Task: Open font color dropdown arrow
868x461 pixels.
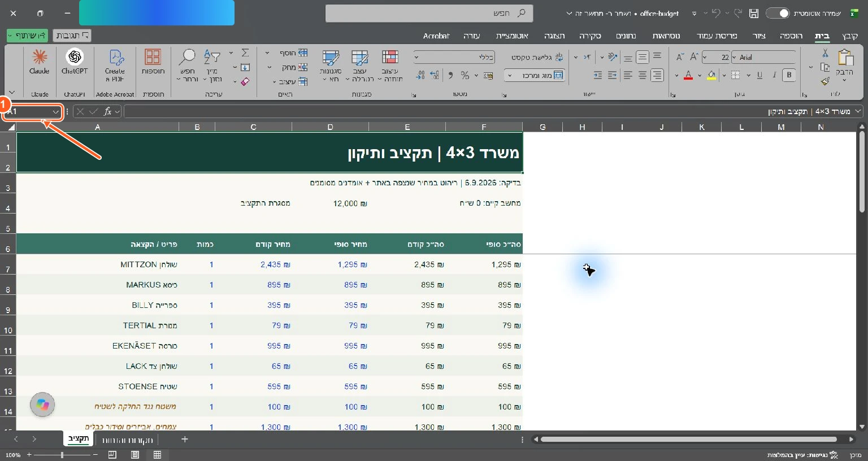Action: pos(676,75)
